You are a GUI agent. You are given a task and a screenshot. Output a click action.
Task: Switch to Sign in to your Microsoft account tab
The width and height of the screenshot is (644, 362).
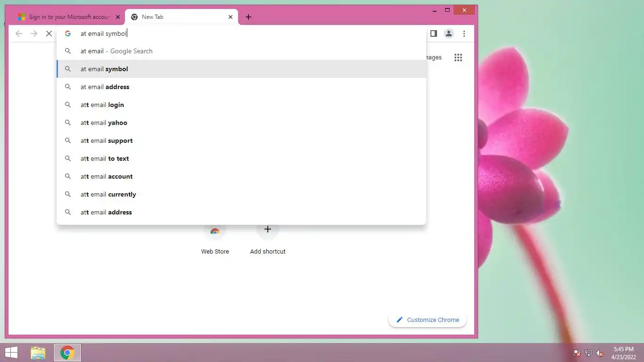pyautogui.click(x=69, y=17)
